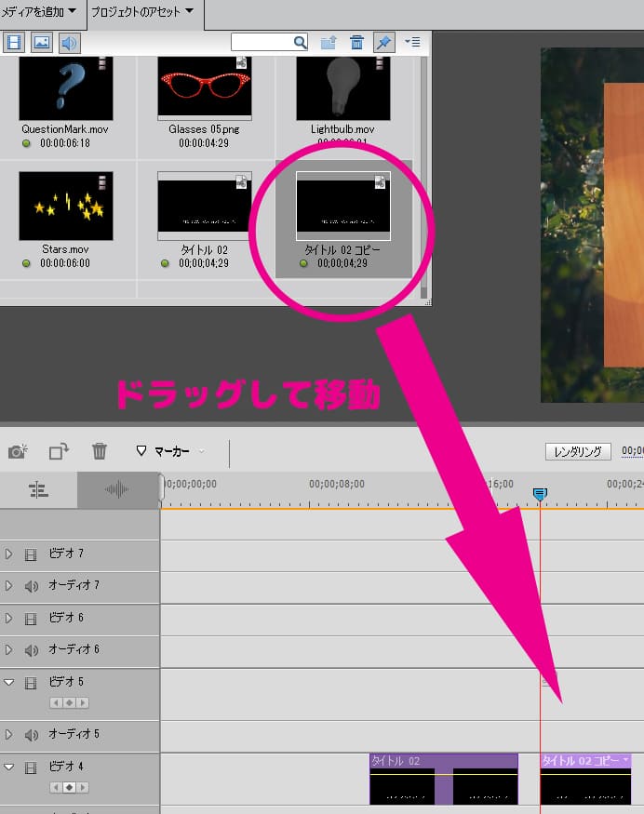Click the audio waveform view icon
This screenshot has width=644, height=814.
tap(117, 490)
